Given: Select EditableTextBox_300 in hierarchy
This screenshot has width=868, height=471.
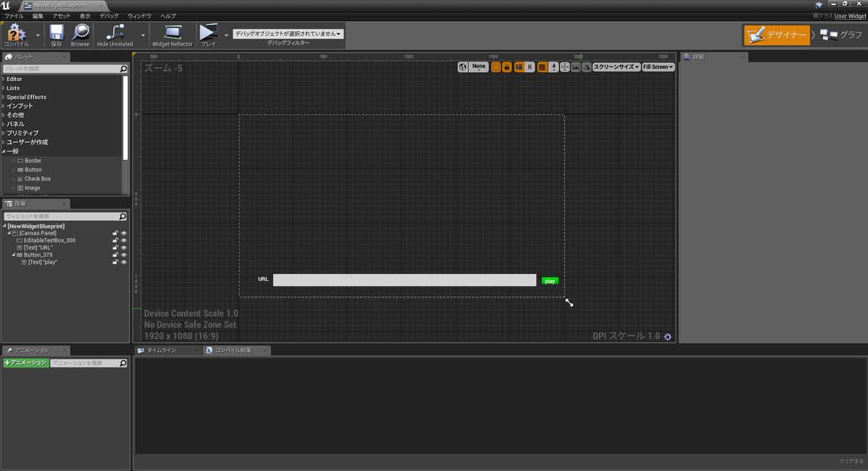Looking at the screenshot, I should pyautogui.click(x=49, y=240).
